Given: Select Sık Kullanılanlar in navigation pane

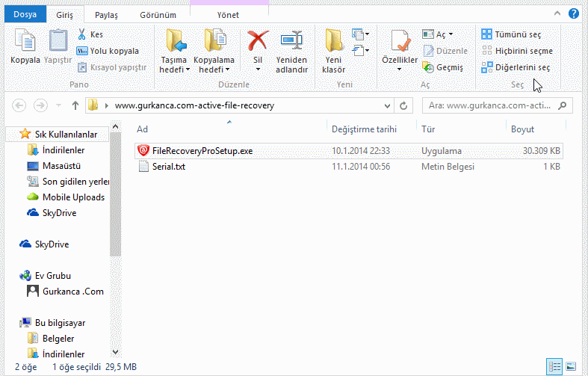Looking at the screenshot, I should pyautogui.click(x=58, y=134).
